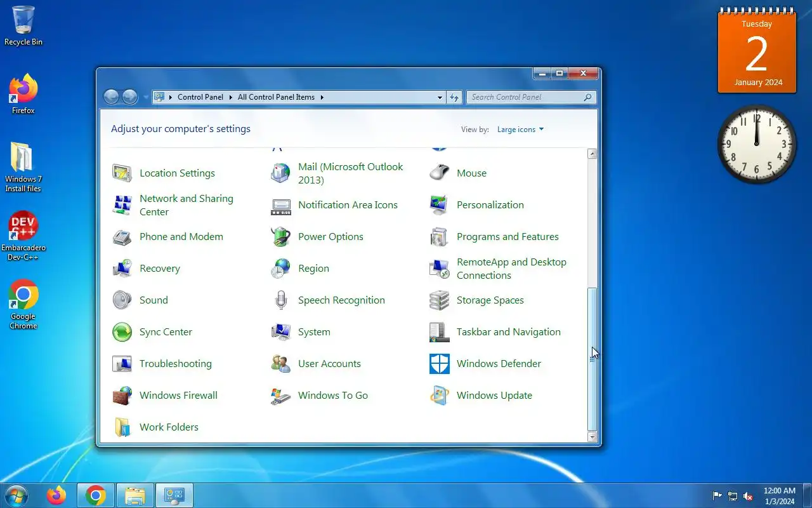Select the Google Chrome desktop shortcut
This screenshot has height=508, width=812.
click(x=23, y=304)
